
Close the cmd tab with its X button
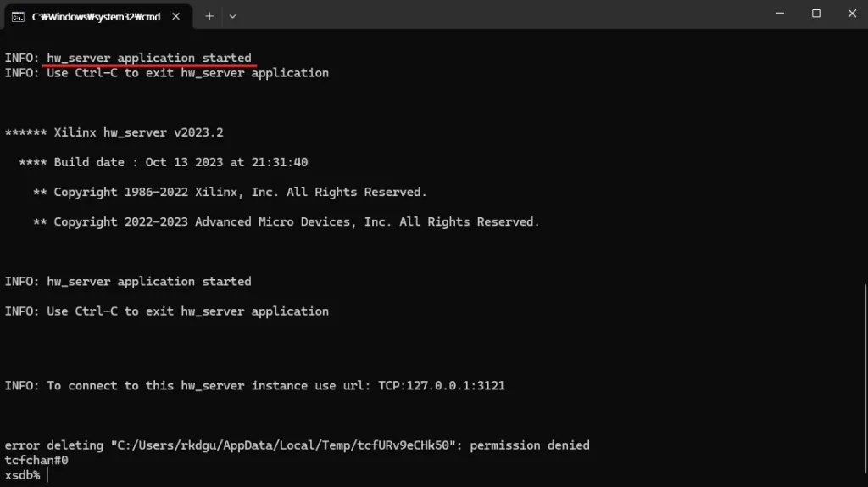click(x=176, y=15)
